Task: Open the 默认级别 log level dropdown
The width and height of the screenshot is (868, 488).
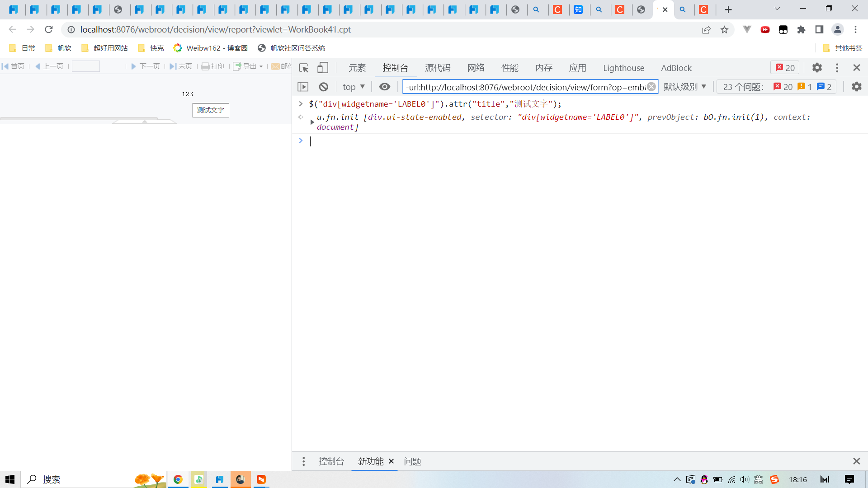Action: point(685,87)
